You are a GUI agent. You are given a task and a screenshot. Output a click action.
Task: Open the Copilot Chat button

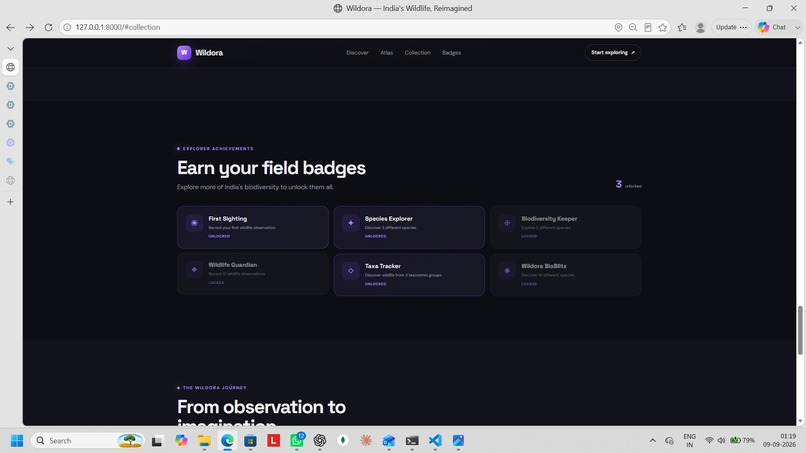point(772,27)
